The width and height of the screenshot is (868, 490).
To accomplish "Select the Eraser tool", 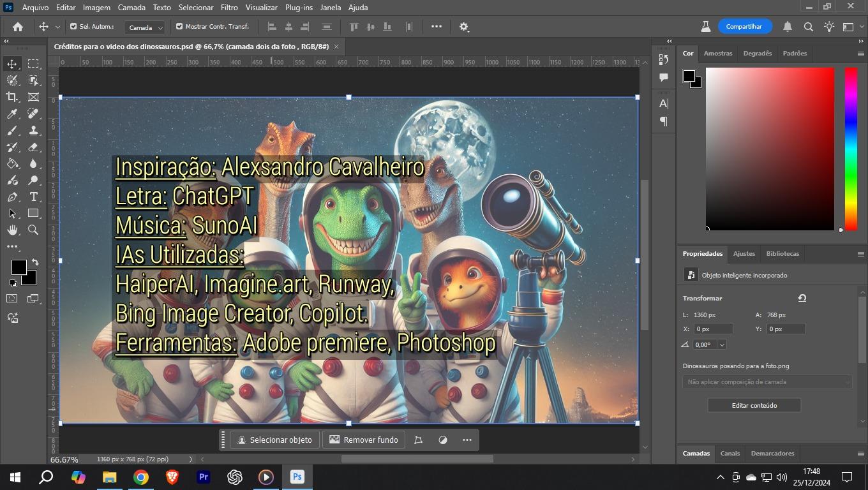I will click(x=33, y=147).
